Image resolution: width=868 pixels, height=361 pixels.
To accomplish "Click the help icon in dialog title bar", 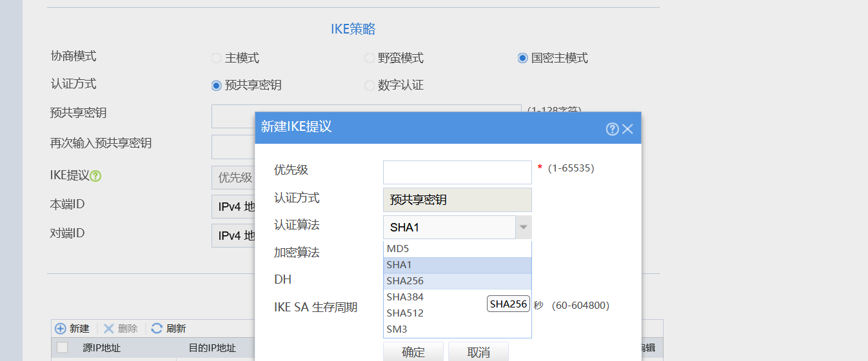I will tap(612, 129).
